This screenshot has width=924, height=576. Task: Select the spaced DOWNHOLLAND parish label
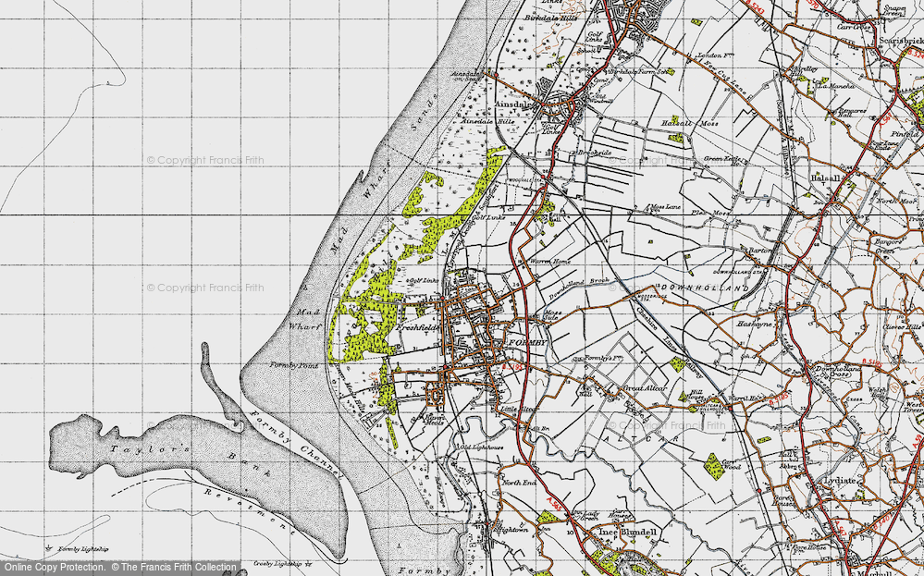pyautogui.click(x=706, y=288)
